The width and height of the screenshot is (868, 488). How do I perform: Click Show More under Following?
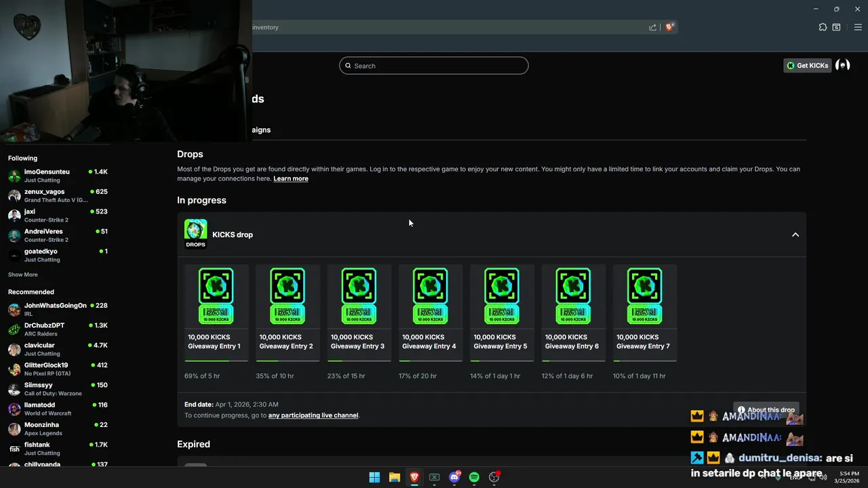tap(23, 274)
